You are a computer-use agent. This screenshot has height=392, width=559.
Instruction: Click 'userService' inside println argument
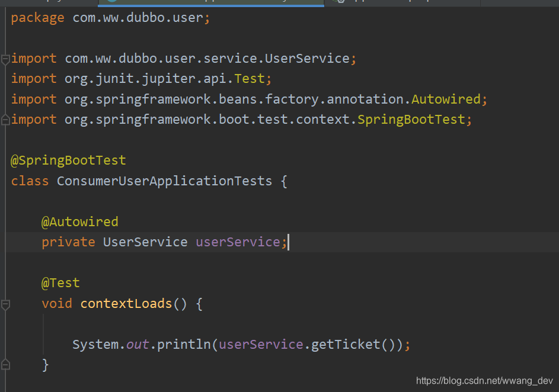261,345
